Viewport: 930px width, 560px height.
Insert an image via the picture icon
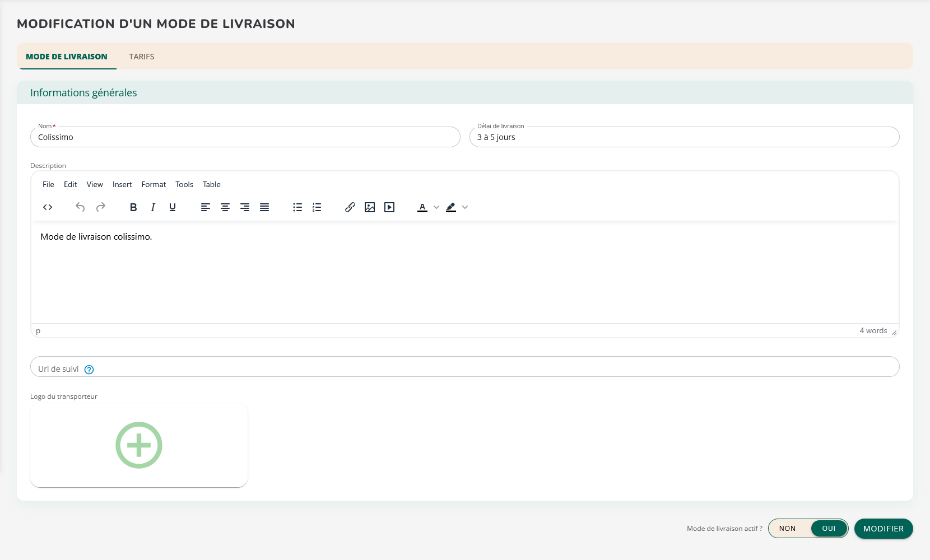click(370, 207)
